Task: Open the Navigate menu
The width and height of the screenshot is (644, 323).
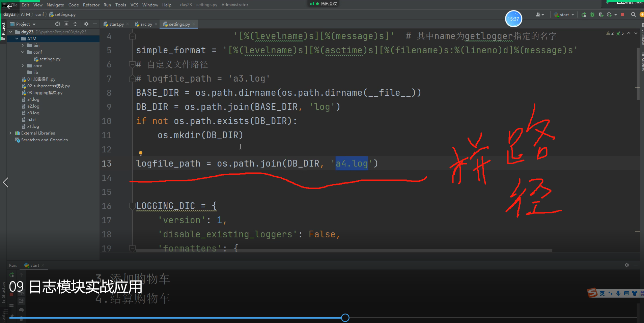Action: point(55,5)
